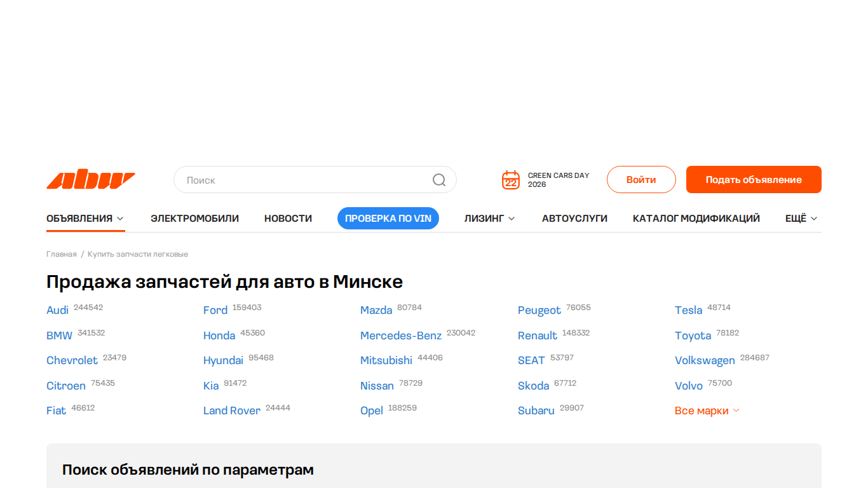Open Opel parts listings
The height and width of the screenshot is (488, 868).
[372, 410]
